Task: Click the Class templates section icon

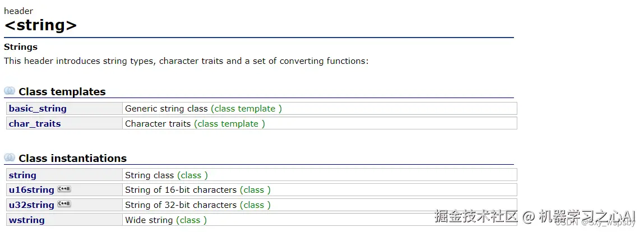Action: [x=10, y=91]
